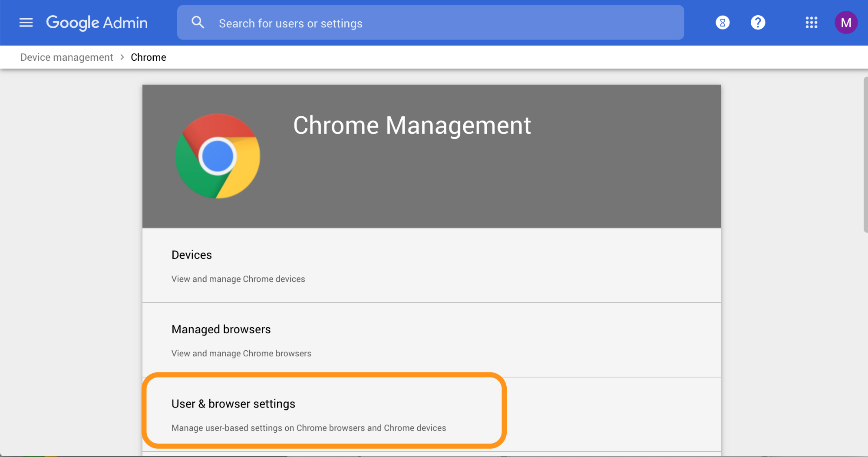Screen dimensions: 868x457
Task: Open the hourglass tasks icon
Action: point(723,23)
